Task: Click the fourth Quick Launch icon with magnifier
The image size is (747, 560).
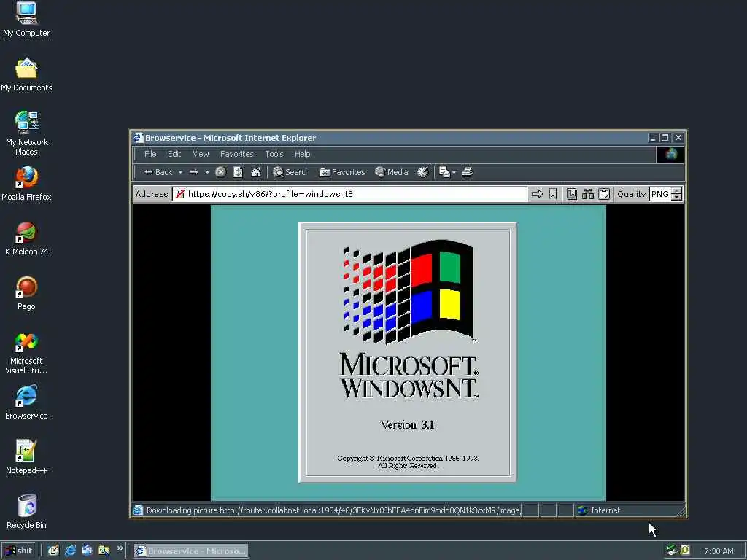Action: click(x=104, y=551)
